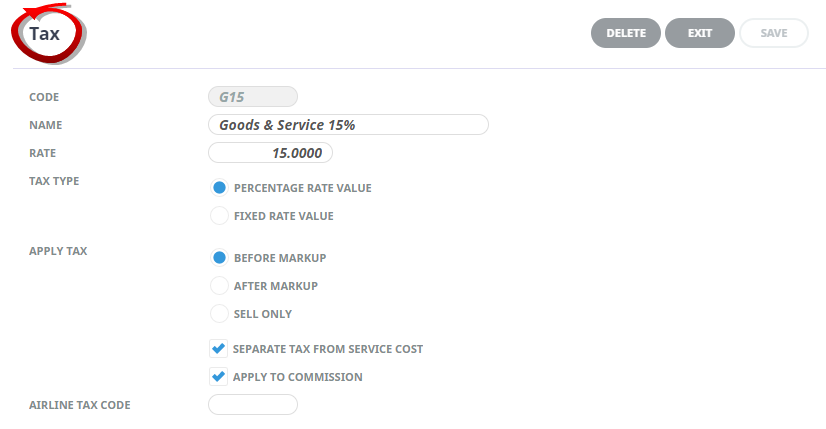Choose After Markup for apply tax

click(220, 286)
